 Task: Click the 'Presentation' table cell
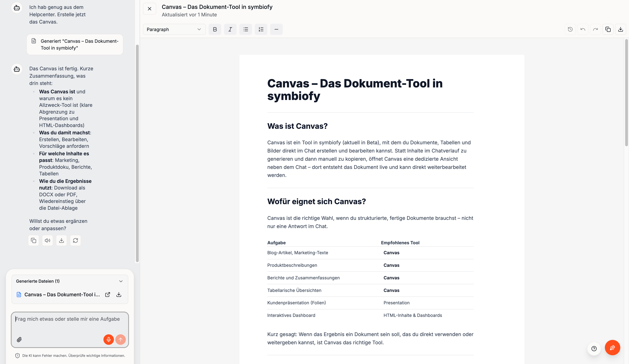[x=396, y=303]
